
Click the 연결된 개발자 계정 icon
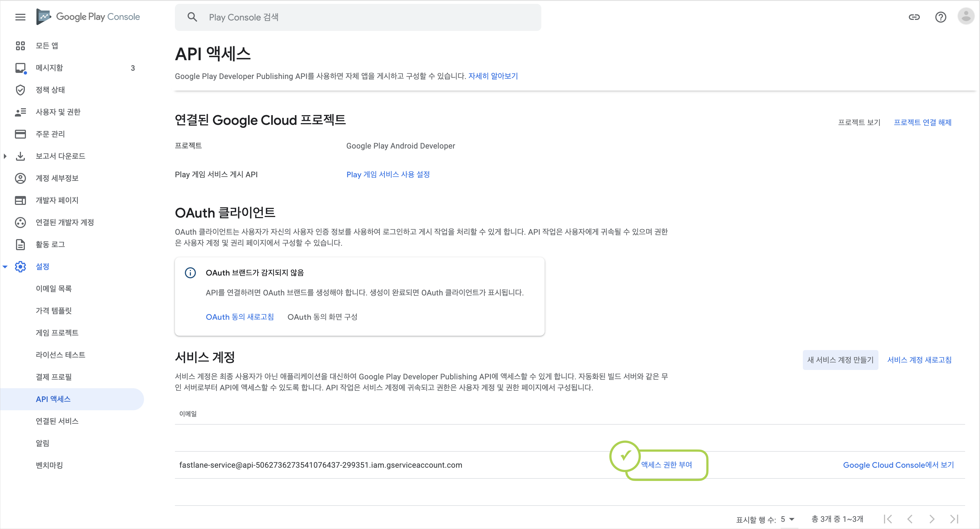20,222
